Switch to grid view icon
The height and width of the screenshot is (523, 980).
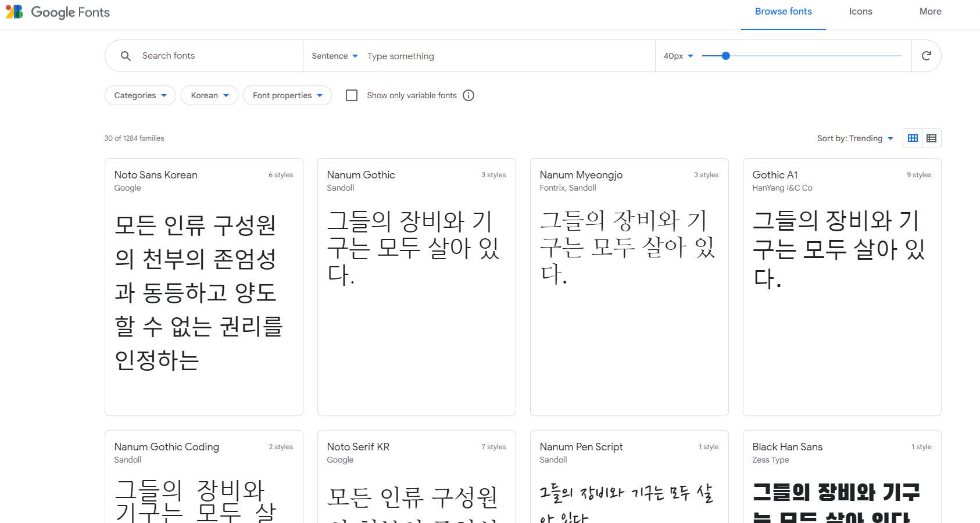click(x=913, y=138)
